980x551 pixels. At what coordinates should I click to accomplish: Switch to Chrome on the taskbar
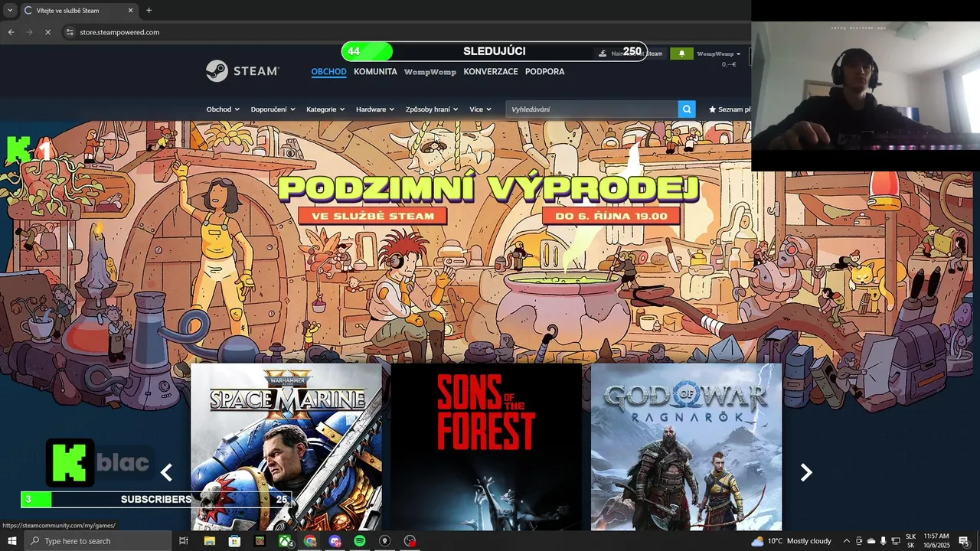point(309,541)
